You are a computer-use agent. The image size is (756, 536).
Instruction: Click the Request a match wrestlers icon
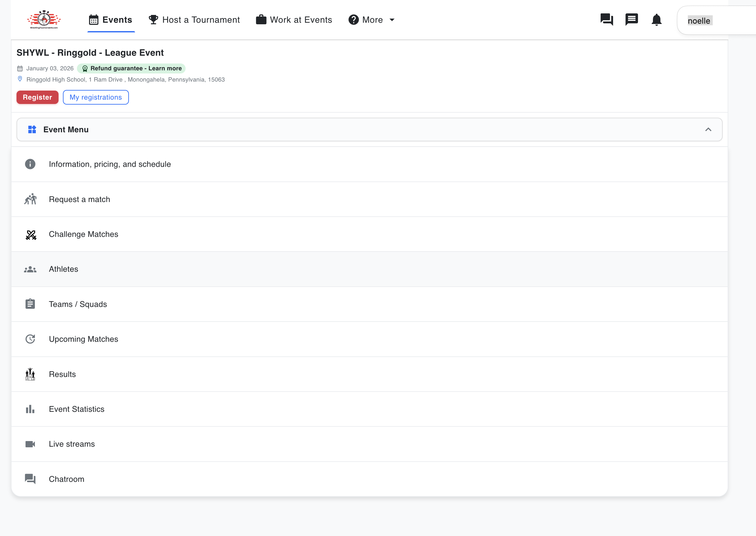30,199
